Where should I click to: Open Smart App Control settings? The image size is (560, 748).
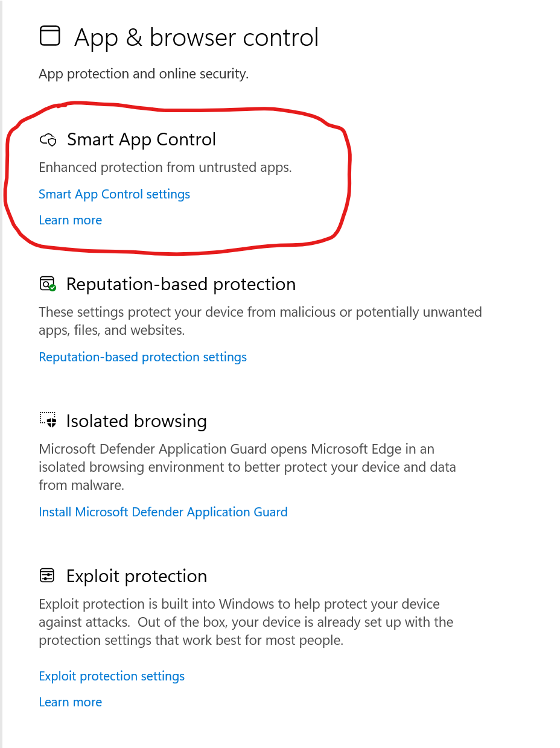coord(114,194)
